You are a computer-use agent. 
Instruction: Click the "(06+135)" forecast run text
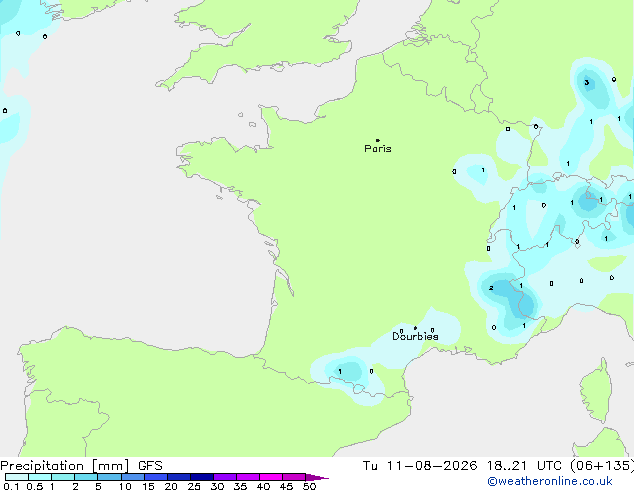[x=602, y=466]
